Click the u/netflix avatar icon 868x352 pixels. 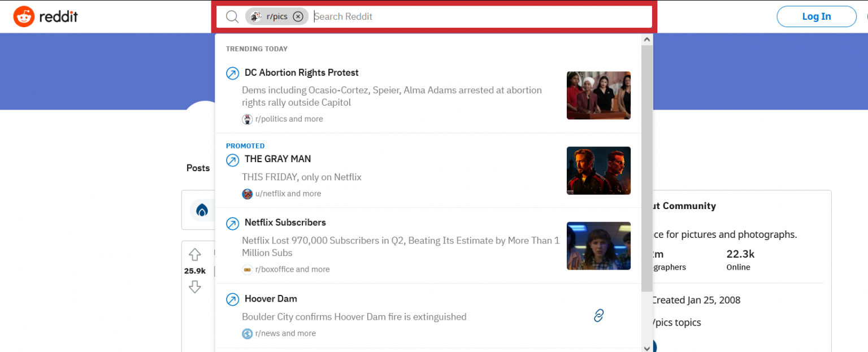click(247, 194)
